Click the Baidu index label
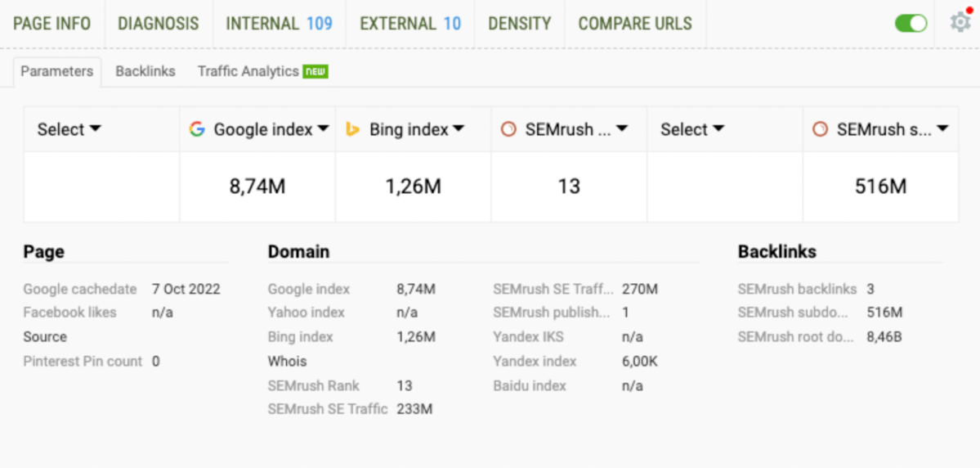980x468 pixels. tap(530, 385)
